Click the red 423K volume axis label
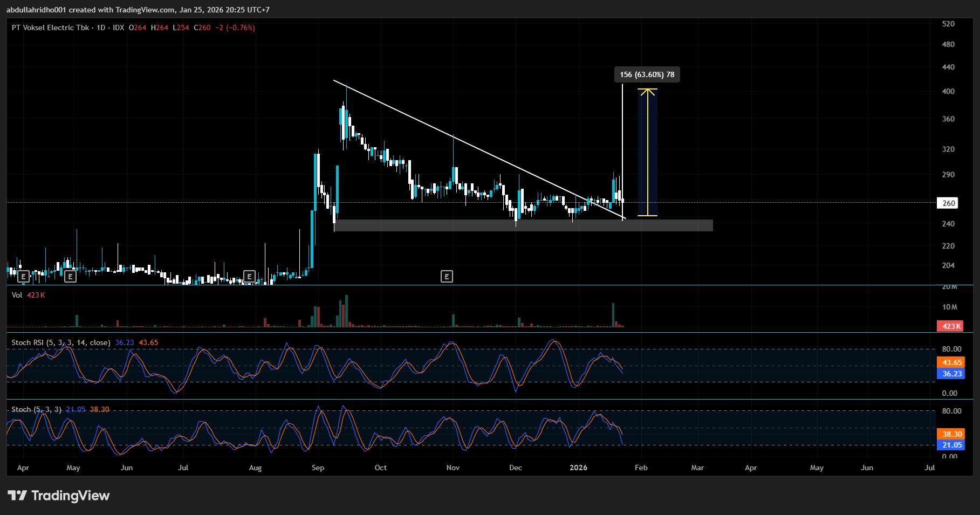 951,326
